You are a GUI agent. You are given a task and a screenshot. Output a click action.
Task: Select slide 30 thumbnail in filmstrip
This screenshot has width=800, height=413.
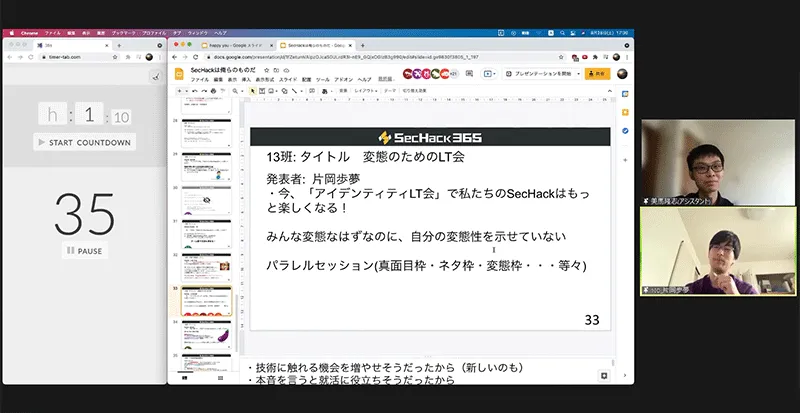point(206,200)
